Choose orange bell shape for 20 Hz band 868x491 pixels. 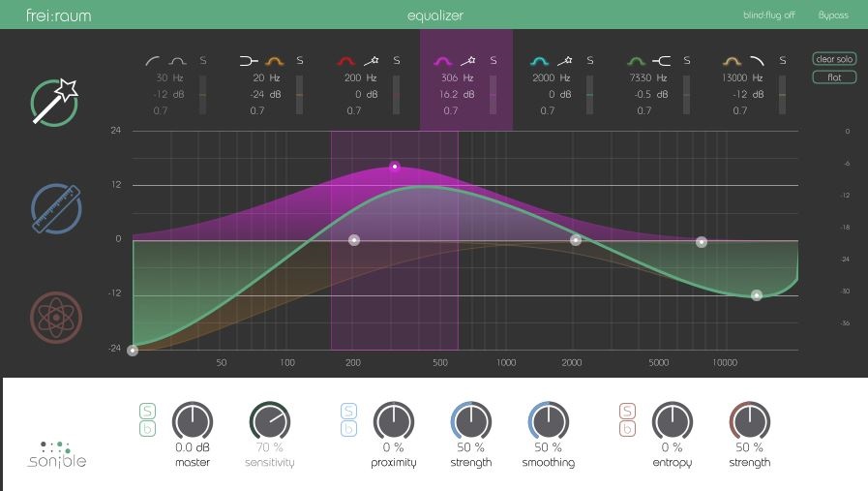[x=275, y=60]
